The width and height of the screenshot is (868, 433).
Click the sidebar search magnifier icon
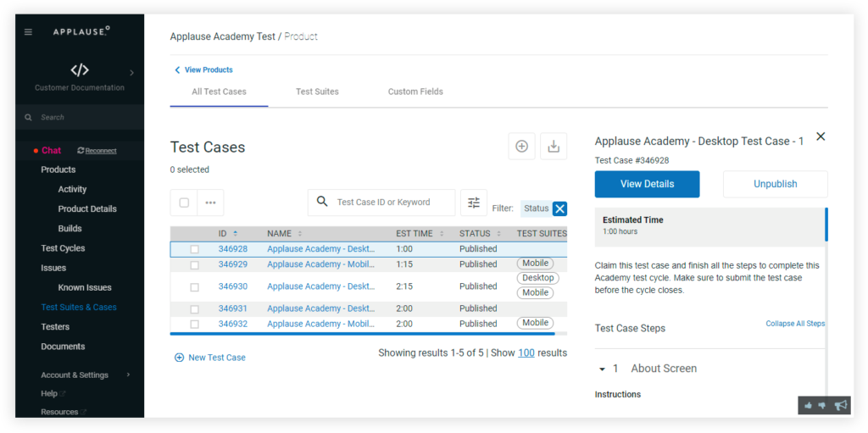pyautogui.click(x=28, y=118)
